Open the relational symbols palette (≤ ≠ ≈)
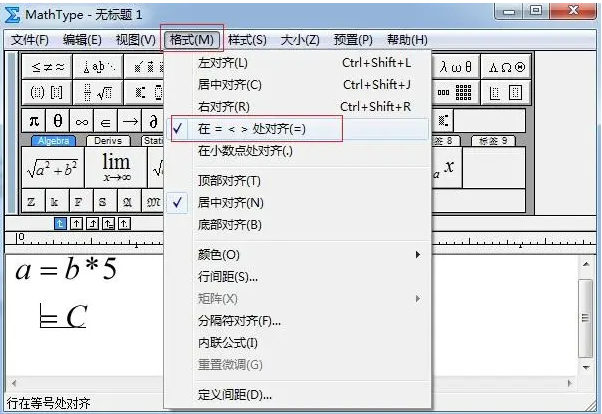This screenshot has width=602, height=414. [x=48, y=66]
